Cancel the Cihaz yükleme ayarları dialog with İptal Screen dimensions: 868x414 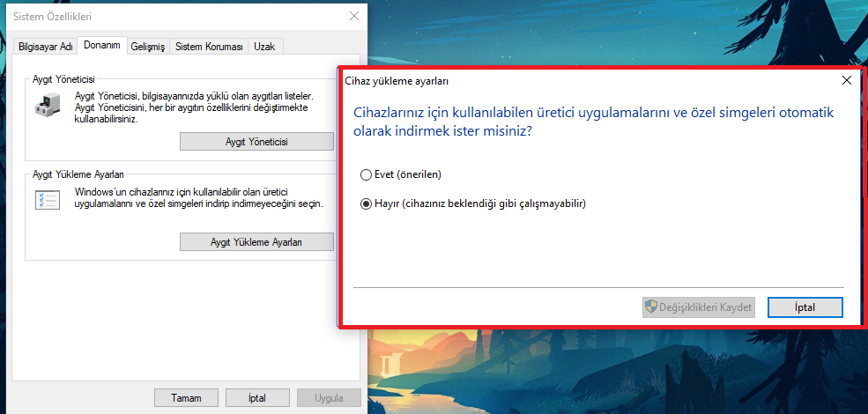(x=805, y=307)
